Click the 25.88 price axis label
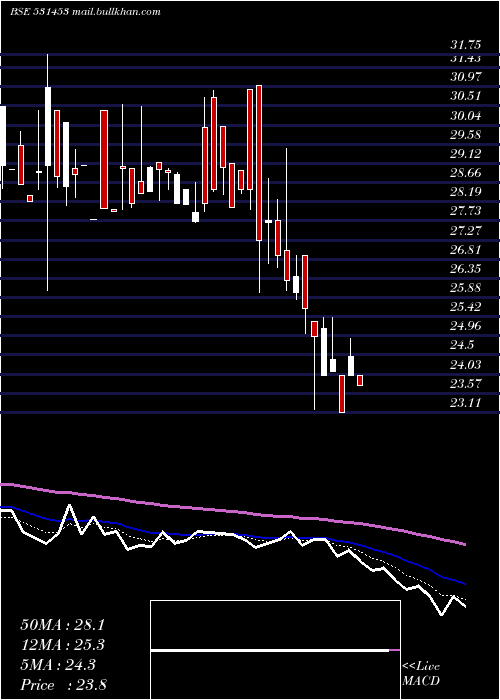Screen dimensions: 500x700 click(466, 288)
